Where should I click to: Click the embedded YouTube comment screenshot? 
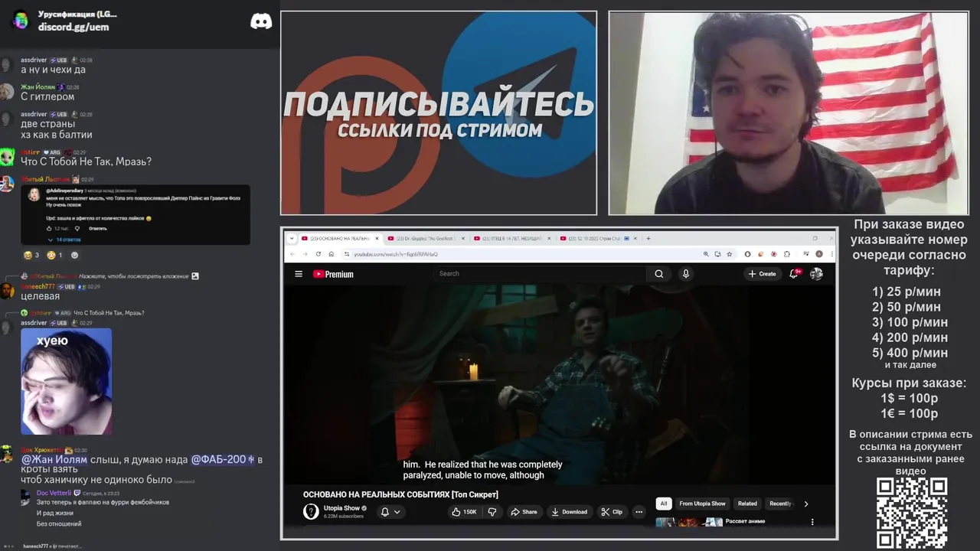[136, 215]
